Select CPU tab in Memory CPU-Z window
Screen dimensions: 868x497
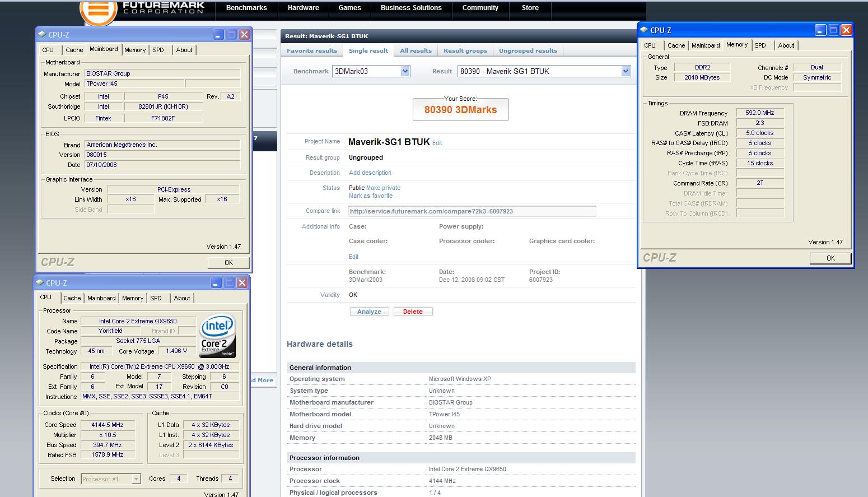(x=650, y=45)
